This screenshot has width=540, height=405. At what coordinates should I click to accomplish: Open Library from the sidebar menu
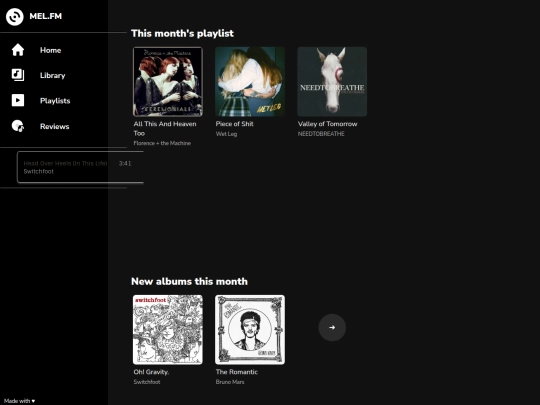(52, 75)
